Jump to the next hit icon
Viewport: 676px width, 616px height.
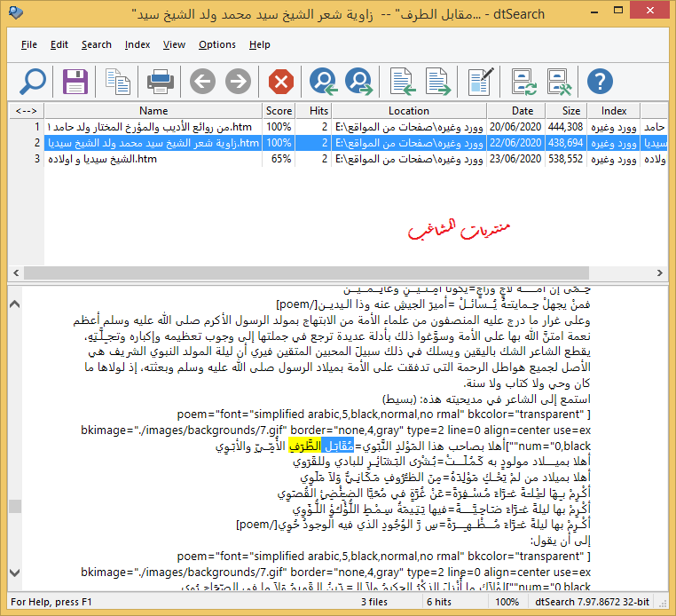[x=359, y=83]
